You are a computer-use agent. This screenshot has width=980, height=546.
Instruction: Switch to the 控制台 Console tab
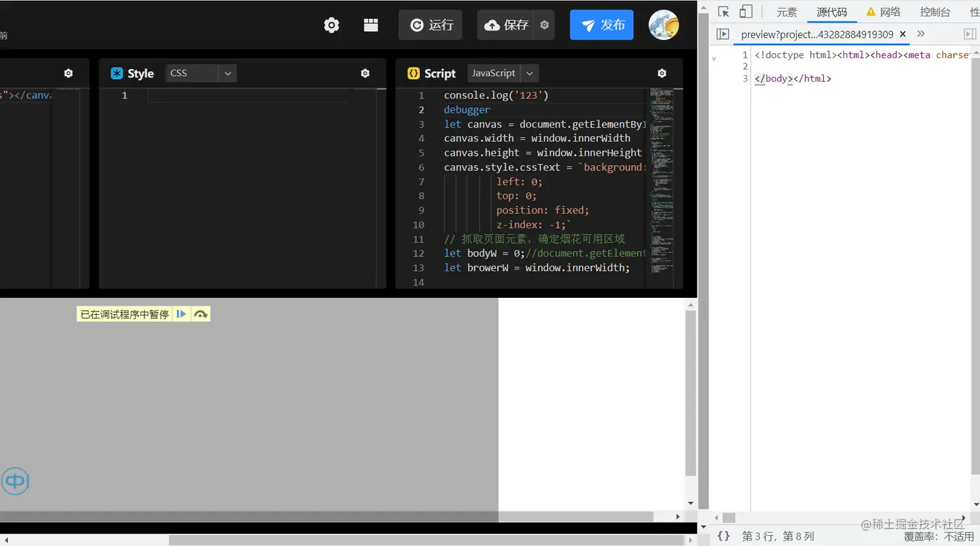[935, 12]
